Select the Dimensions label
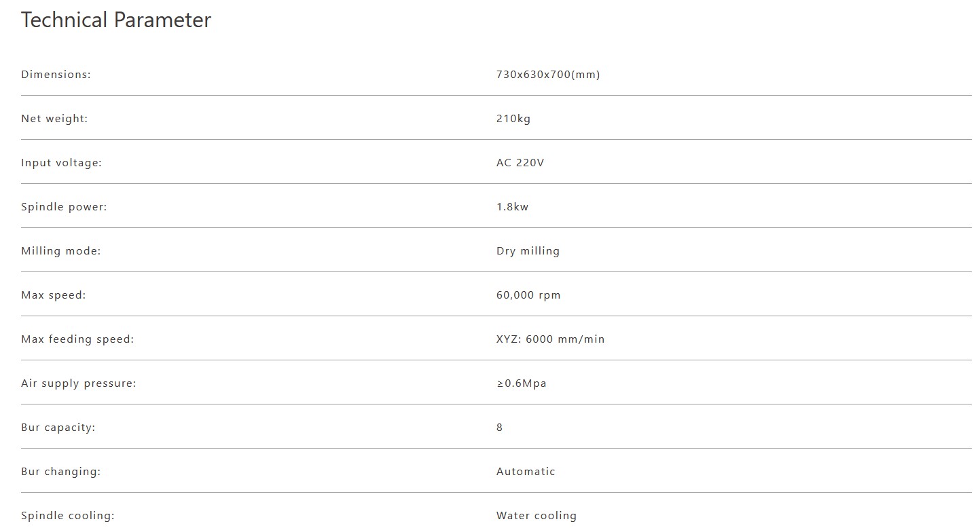The image size is (980, 528). [56, 75]
